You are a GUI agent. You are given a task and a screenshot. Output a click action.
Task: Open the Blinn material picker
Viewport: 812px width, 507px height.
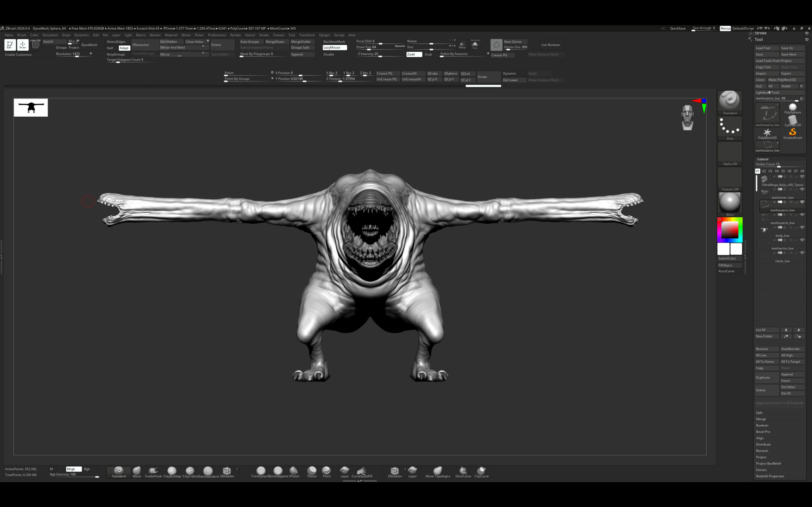pyautogui.click(x=730, y=203)
